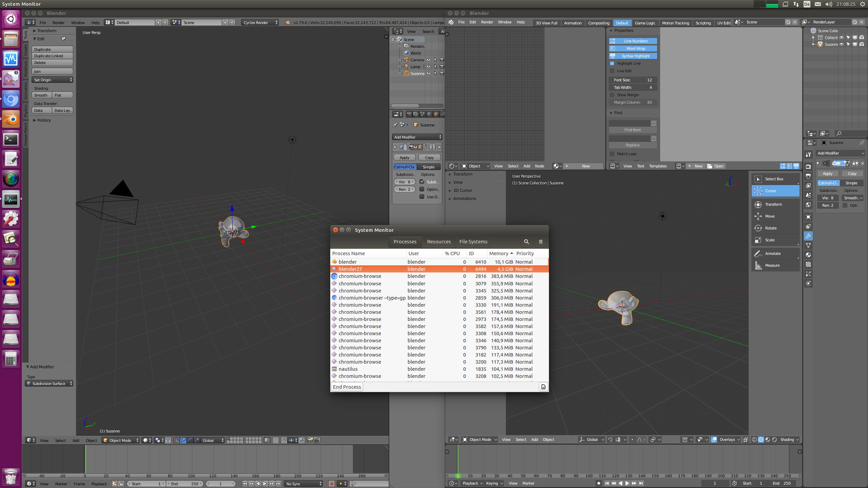This screenshot has height=488, width=868.
Task: Open the Set Origin dropdown
Action: tap(53, 80)
